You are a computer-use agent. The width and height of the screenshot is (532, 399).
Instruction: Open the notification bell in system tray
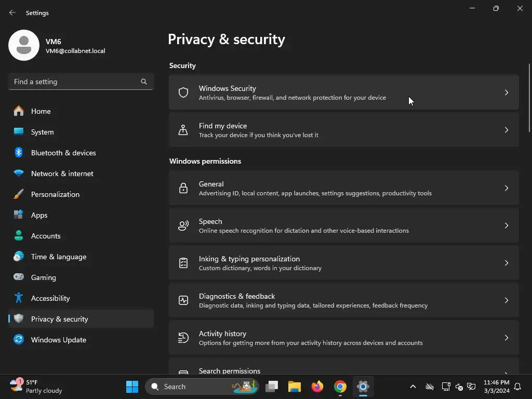[517, 387]
